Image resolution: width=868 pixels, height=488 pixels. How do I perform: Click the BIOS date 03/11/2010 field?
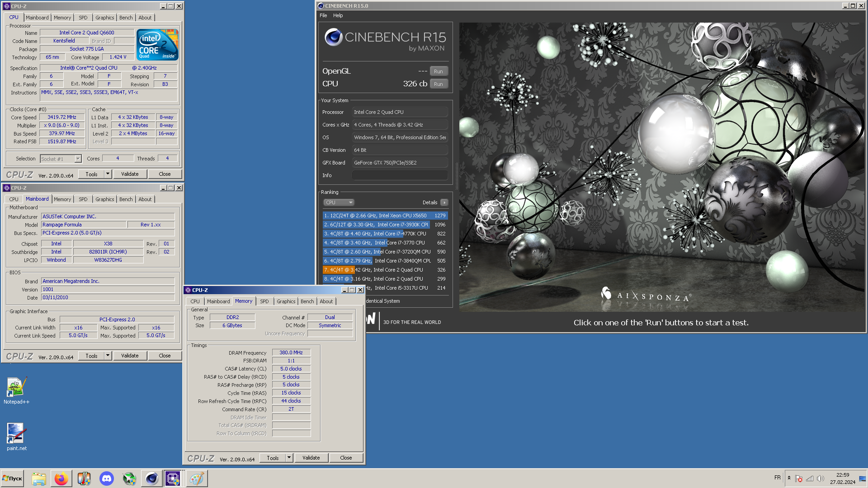click(108, 297)
